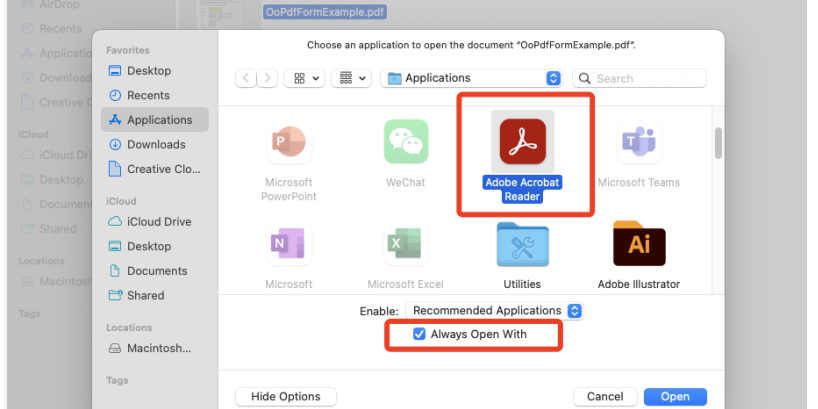This screenshot has width=818, height=409.
Task: Click the Adobe Illustrator label text
Action: pyautogui.click(x=639, y=284)
